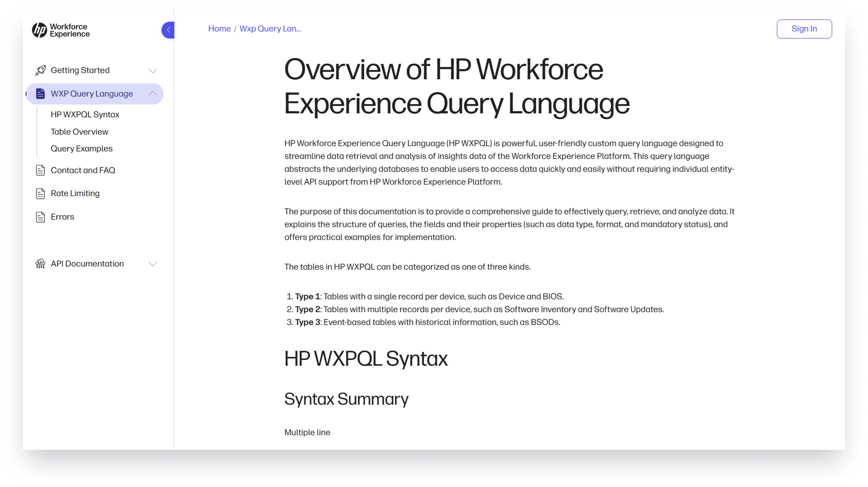This screenshot has width=868, height=487.
Task: Expand the API Documentation chevron
Action: (x=153, y=264)
